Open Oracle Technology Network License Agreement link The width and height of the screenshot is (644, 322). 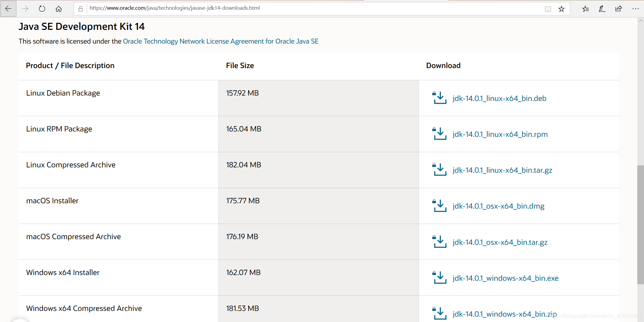(221, 41)
